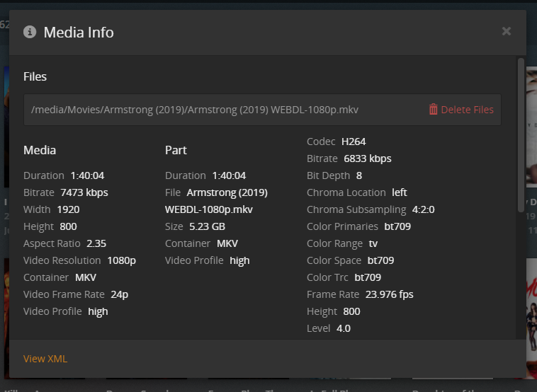Open the View XML link
This screenshot has height=392, width=537.
[x=45, y=359]
